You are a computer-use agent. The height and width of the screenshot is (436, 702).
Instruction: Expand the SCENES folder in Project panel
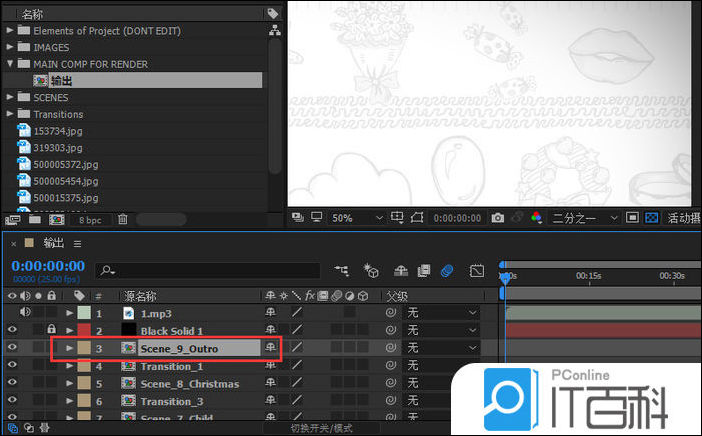pos(11,97)
